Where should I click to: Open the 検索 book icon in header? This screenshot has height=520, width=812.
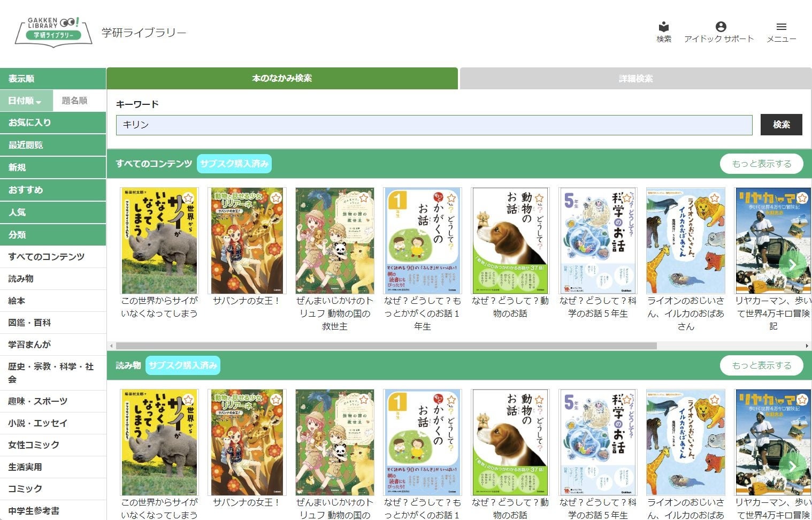coord(664,32)
